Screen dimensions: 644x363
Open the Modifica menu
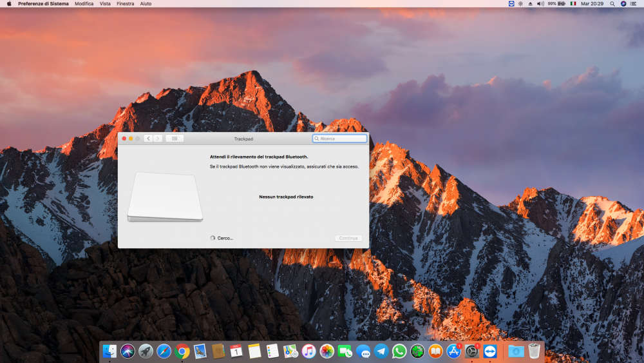[84, 4]
